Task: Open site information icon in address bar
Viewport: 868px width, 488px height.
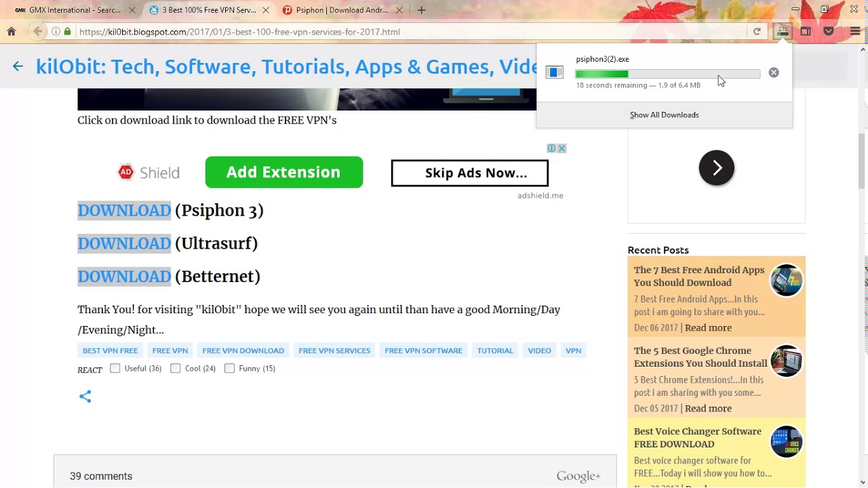Action: click(x=56, y=31)
